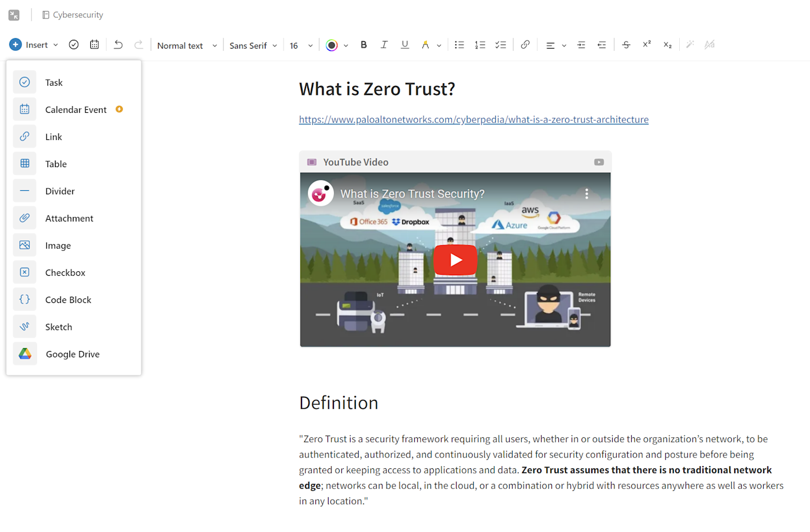The width and height of the screenshot is (810, 532).
Task: Toggle bold formatting
Action: click(x=364, y=45)
